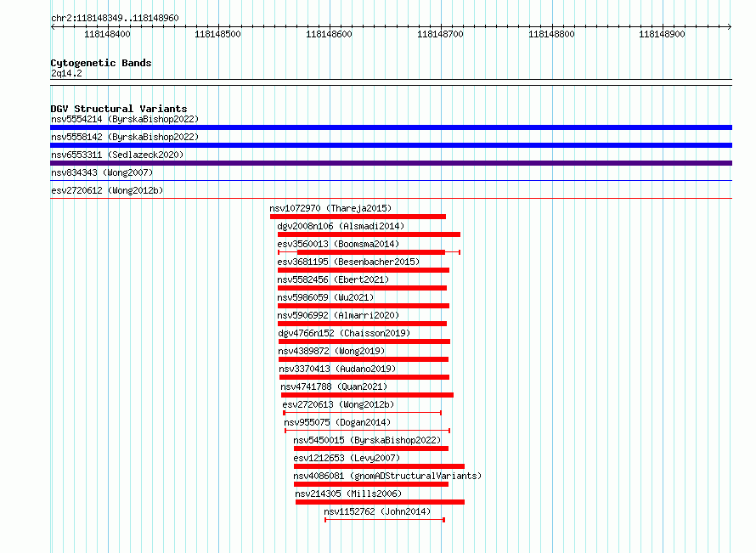This screenshot has width=756, height=553.
Task: Select the thin red line under nsv955075
Action: pos(368,431)
